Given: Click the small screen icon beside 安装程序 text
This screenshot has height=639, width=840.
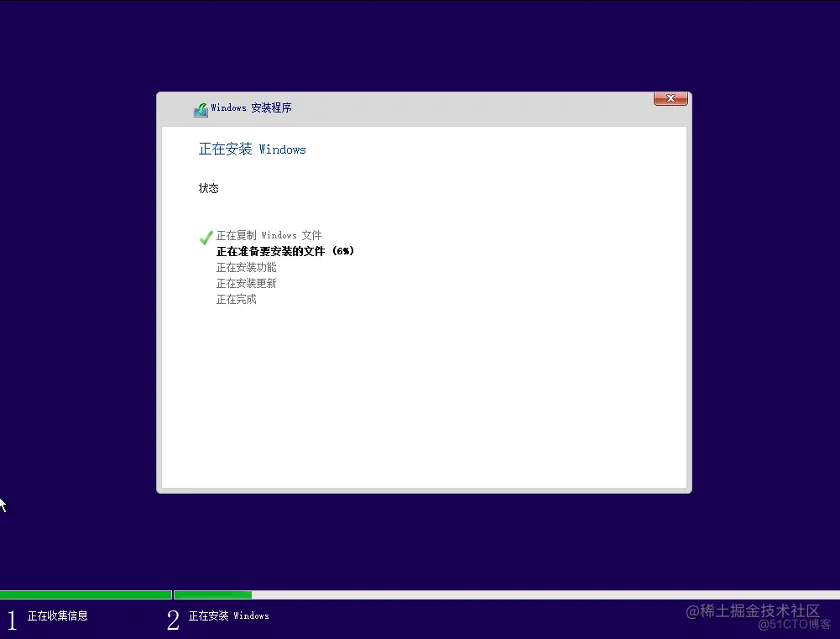Looking at the screenshot, I should pos(201,108).
